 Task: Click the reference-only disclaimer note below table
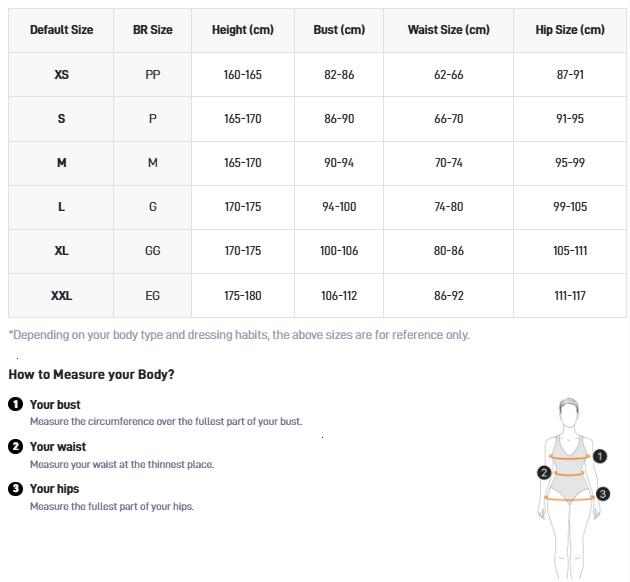tap(238, 335)
